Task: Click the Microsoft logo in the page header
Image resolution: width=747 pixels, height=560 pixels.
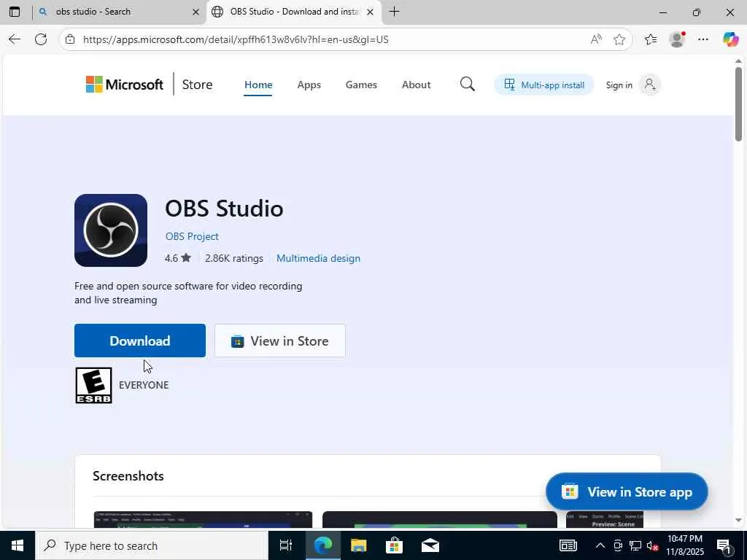Action: (124, 85)
